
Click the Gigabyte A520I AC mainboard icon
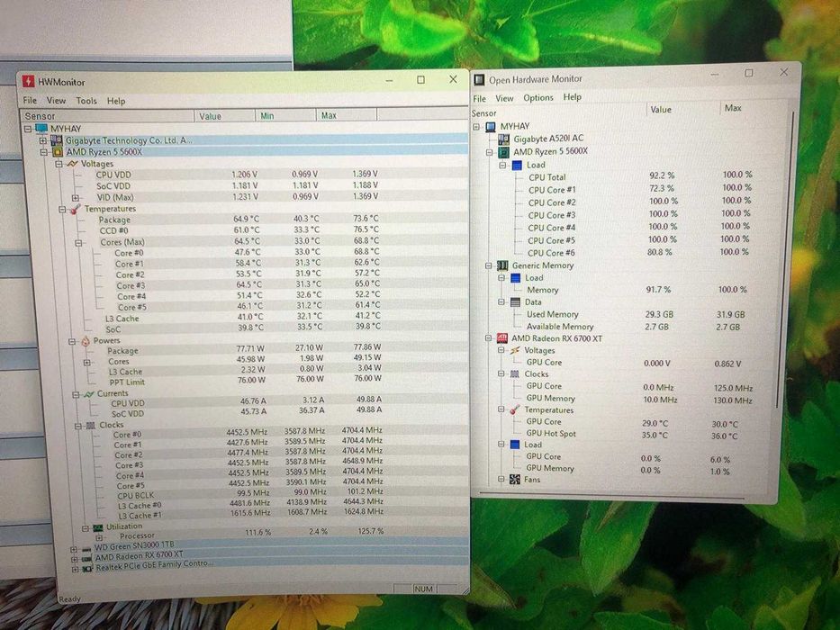503,139
